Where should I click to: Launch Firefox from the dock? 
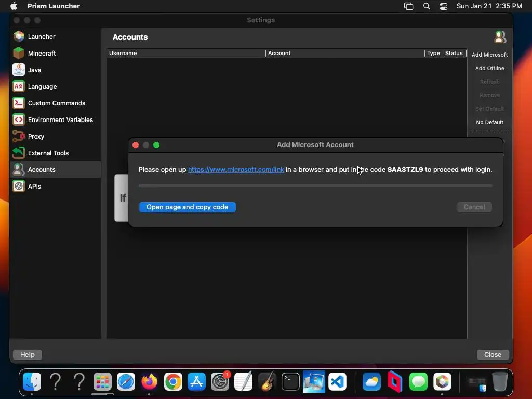(x=149, y=382)
